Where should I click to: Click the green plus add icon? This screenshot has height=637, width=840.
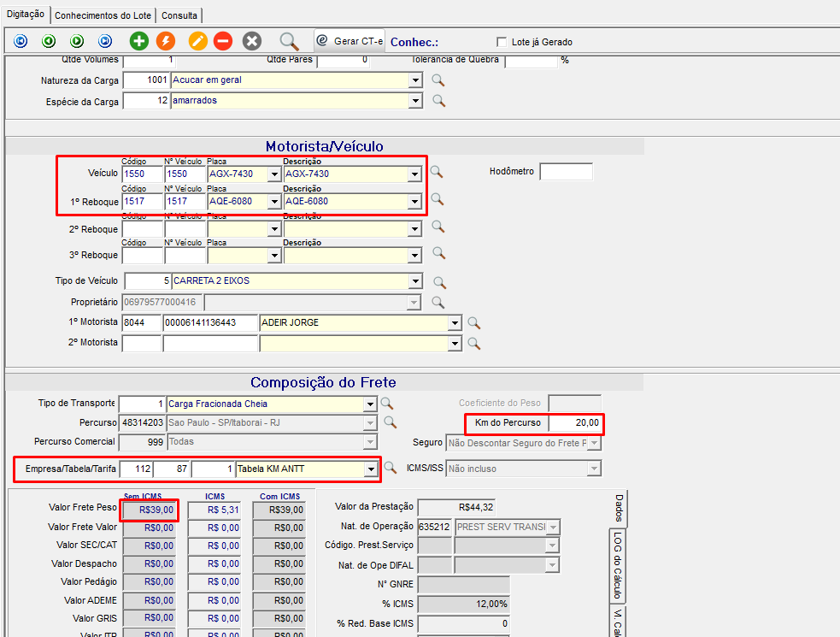(x=138, y=41)
